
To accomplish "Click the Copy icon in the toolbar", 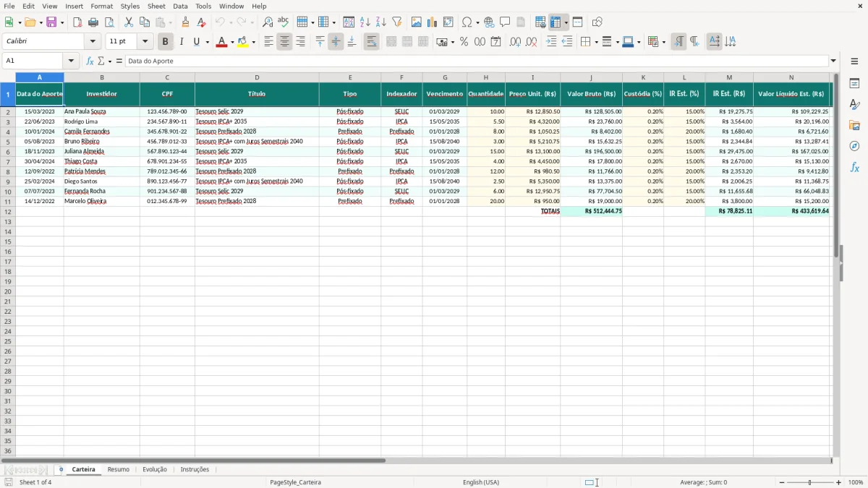I will click(145, 22).
